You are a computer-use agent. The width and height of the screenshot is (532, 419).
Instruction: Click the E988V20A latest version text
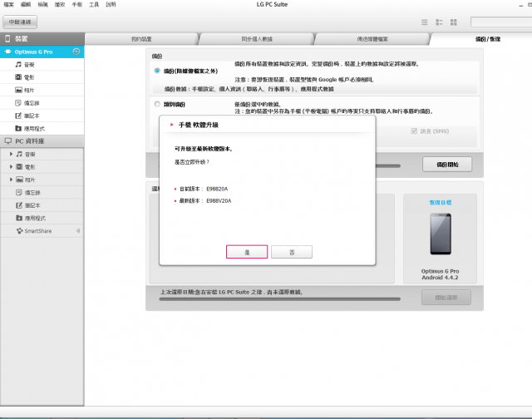coord(219,200)
